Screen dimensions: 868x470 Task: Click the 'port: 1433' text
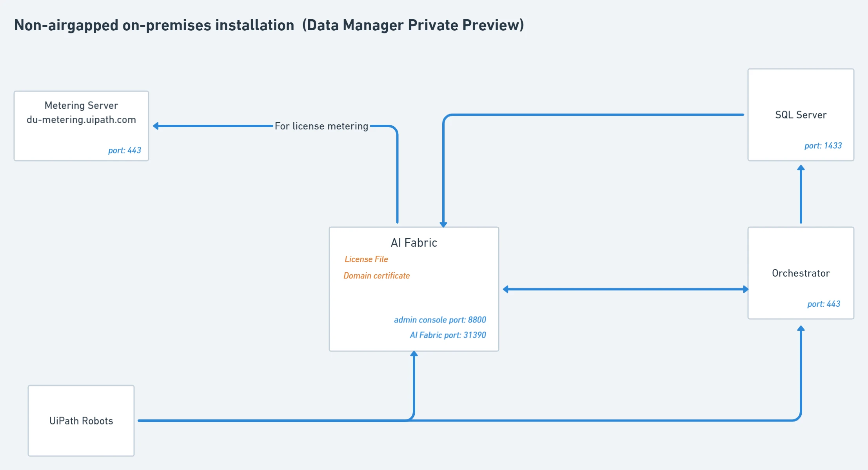click(823, 146)
